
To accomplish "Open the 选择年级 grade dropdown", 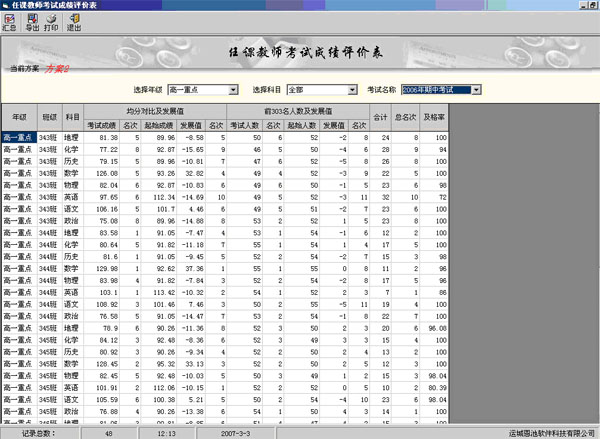I will (232, 90).
